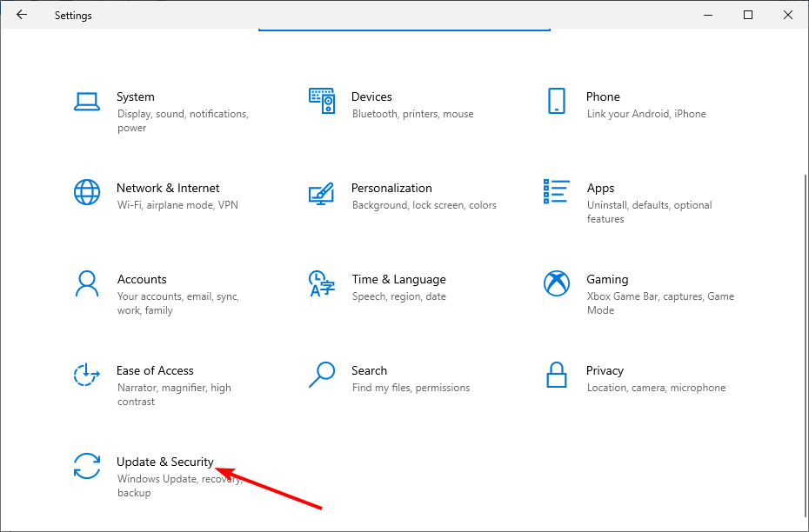Click "Link your Android, iPhone" description
This screenshot has width=809, height=532.
click(x=646, y=114)
